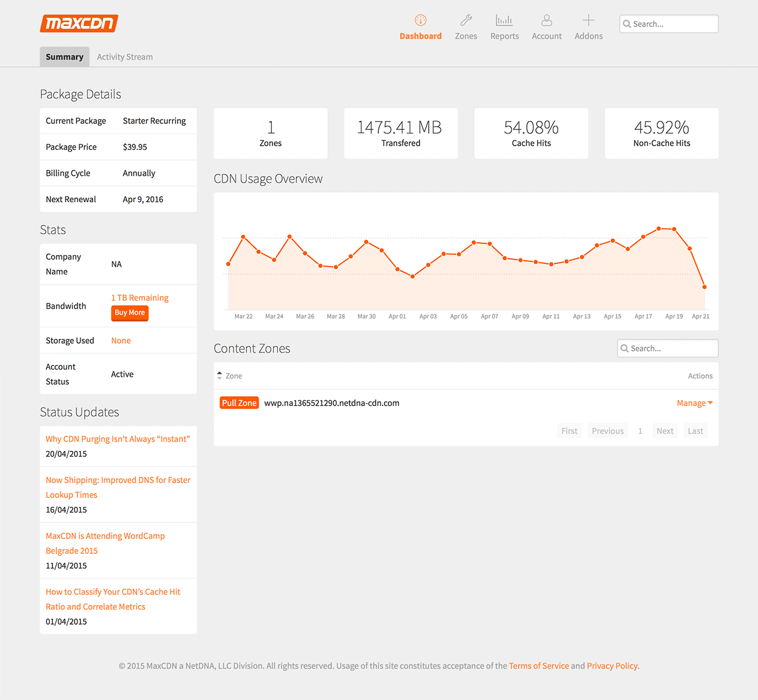Open 'How to Classify Your CDN's Cache Hit Ratio' article
Viewport: 758px width, 700px height.
(x=113, y=599)
